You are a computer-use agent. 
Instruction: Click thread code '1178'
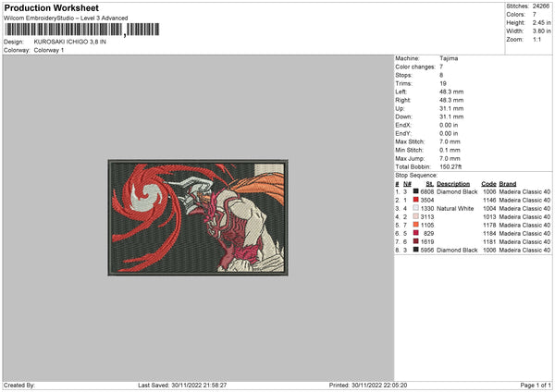pyautogui.click(x=489, y=225)
